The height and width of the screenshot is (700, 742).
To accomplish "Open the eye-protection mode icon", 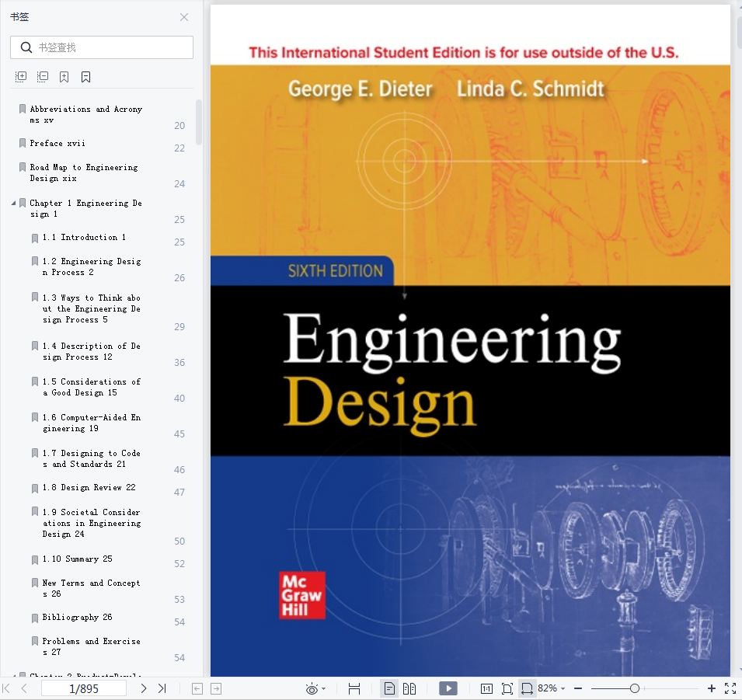I will point(312,688).
